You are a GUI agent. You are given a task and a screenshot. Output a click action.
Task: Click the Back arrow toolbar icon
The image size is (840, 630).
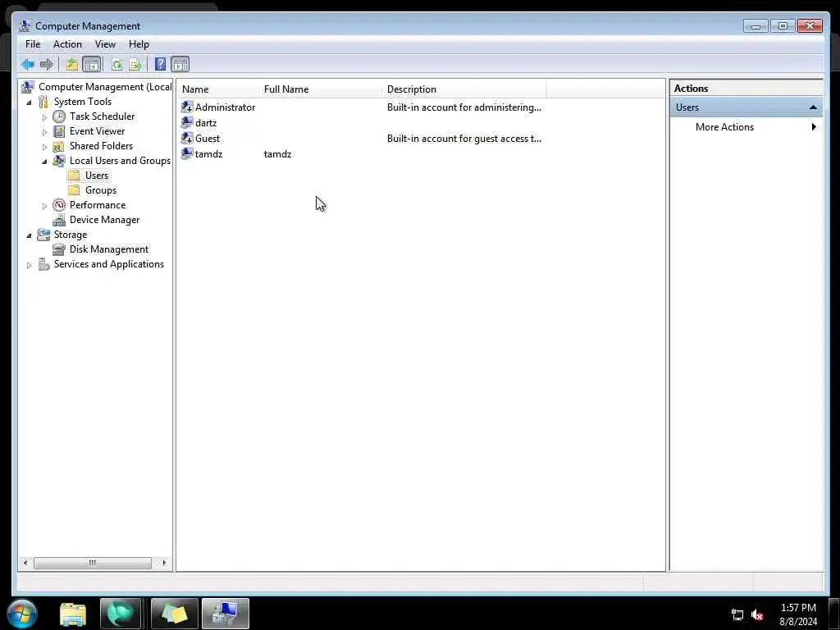tap(27, 65)
